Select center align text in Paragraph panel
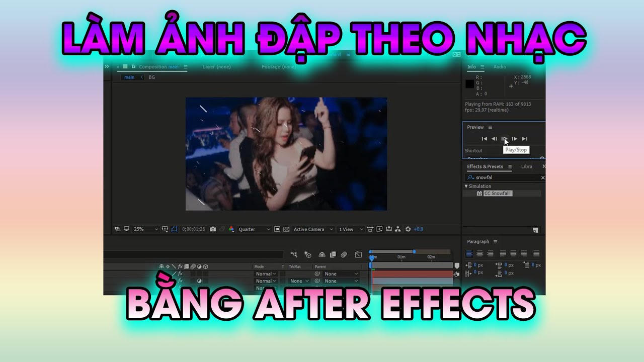644x362 pixels. [x=479, y=253]
